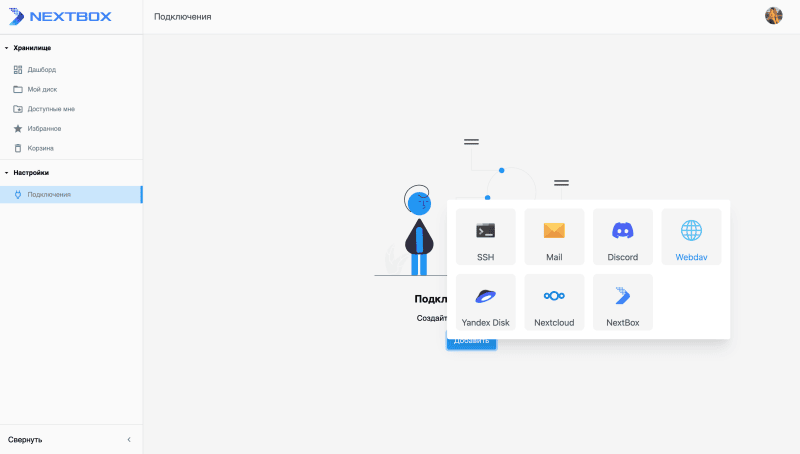800x454 pixels.
Task: Open Дашборд in the sidebar
Action: [x=41, y=70]
